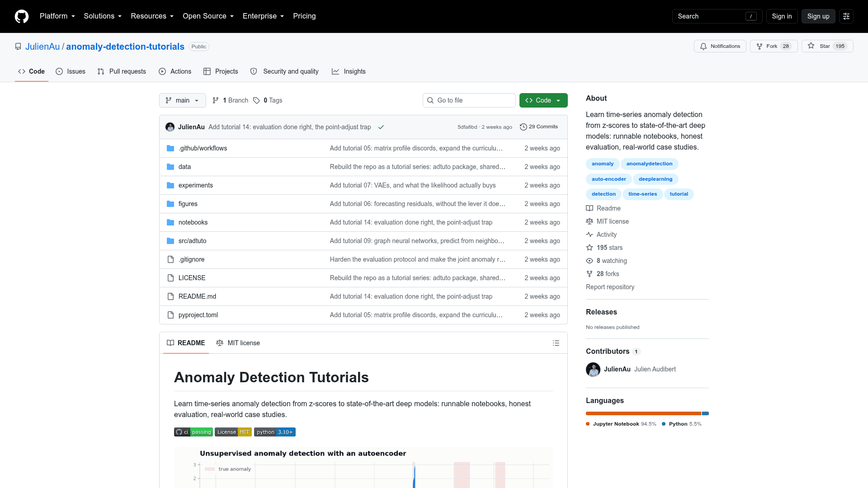Image resolution: width=868 pixels, height=488 pixels.
Task: Click the scale icon beside MIT license in About
Action: [x=590, y=221]
